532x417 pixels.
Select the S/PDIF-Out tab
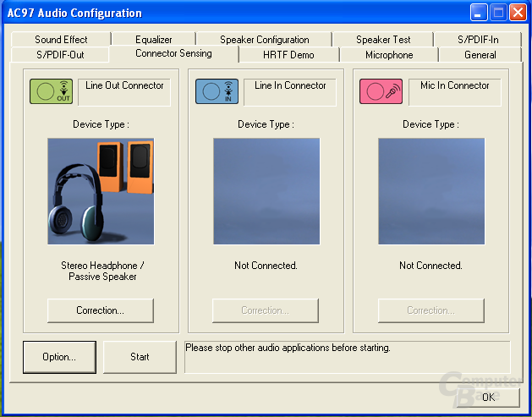point(60,55)
